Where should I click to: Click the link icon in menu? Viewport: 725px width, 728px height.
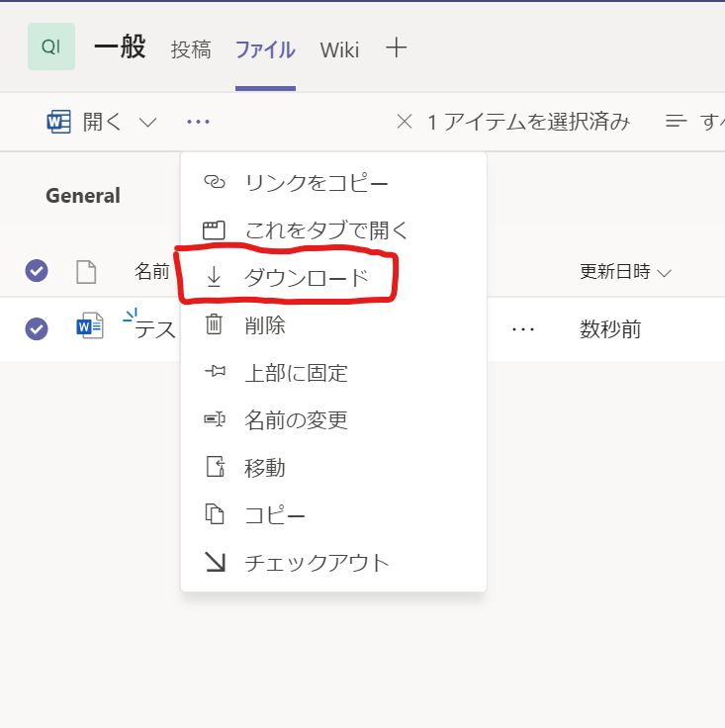click(215, 182)
